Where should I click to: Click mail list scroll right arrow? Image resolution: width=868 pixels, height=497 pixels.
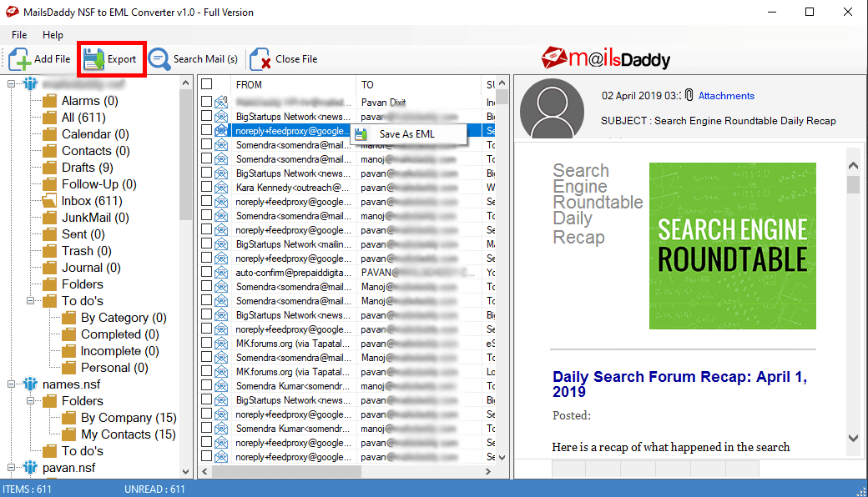[487, 472]
